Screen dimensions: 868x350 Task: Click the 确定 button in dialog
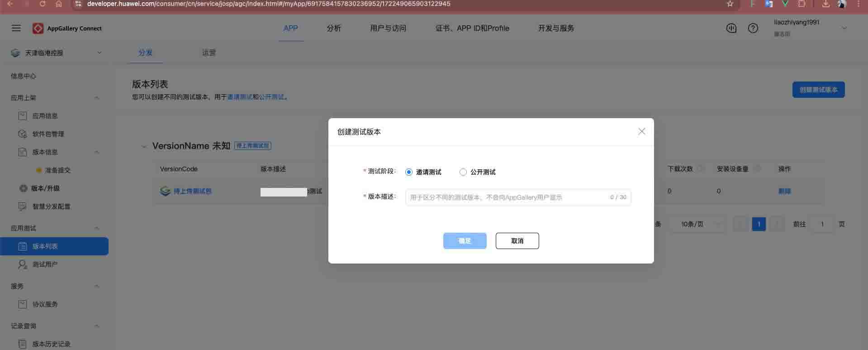465,241
